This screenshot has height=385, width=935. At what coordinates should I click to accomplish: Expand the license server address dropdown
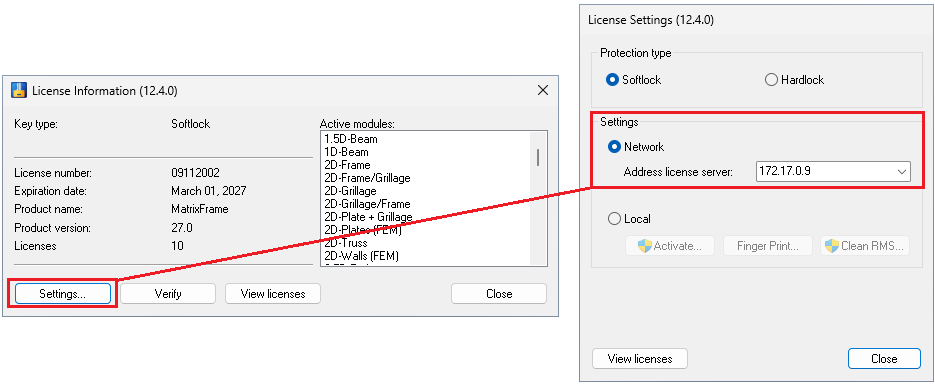[901, 172]
